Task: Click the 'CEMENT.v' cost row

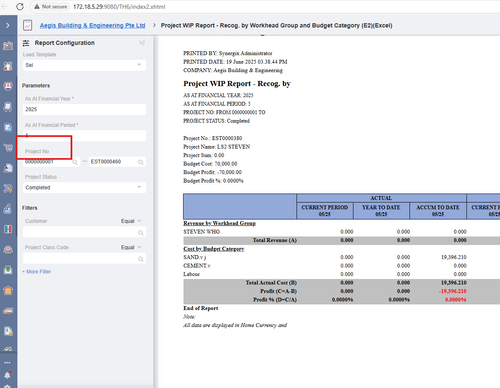Action: click(197, 266)
